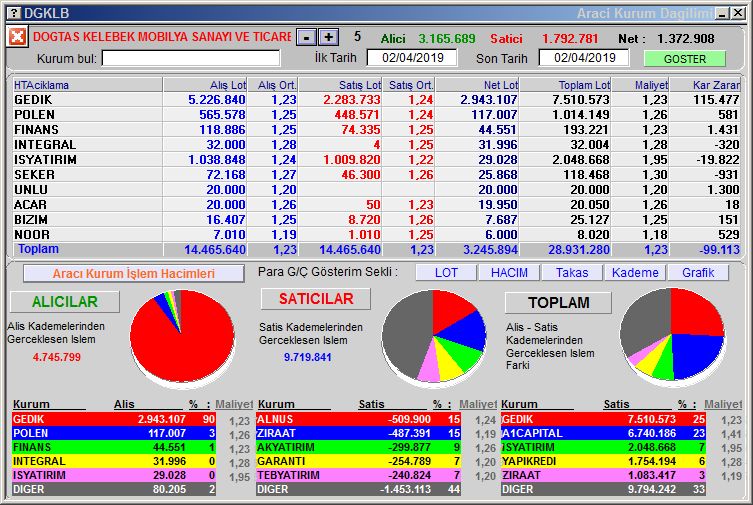Screen dimensions: 753x505
Task: Click the SATICILAR button
Action: click(x=316, y=299)
